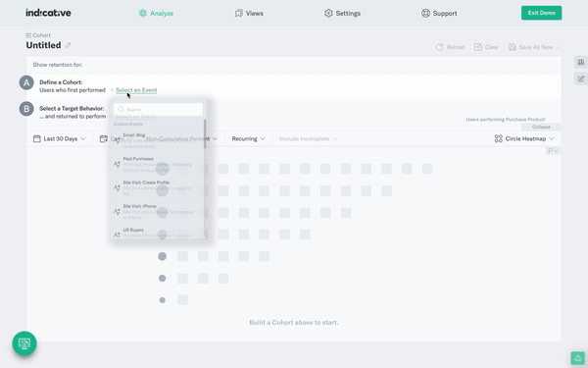The width and height of the screenshot is (588, 368).
Task: Click the green icon at bottom right corner
Action: (577, 358)
